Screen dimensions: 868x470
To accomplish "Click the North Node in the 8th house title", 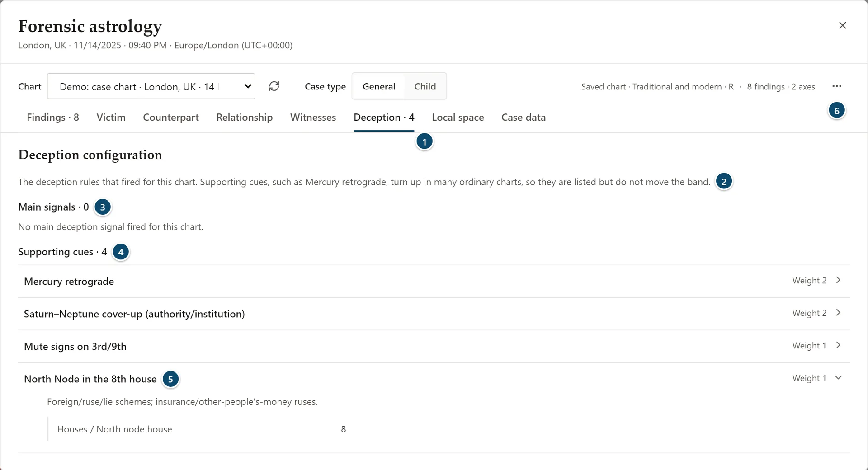I will [90, 379].
